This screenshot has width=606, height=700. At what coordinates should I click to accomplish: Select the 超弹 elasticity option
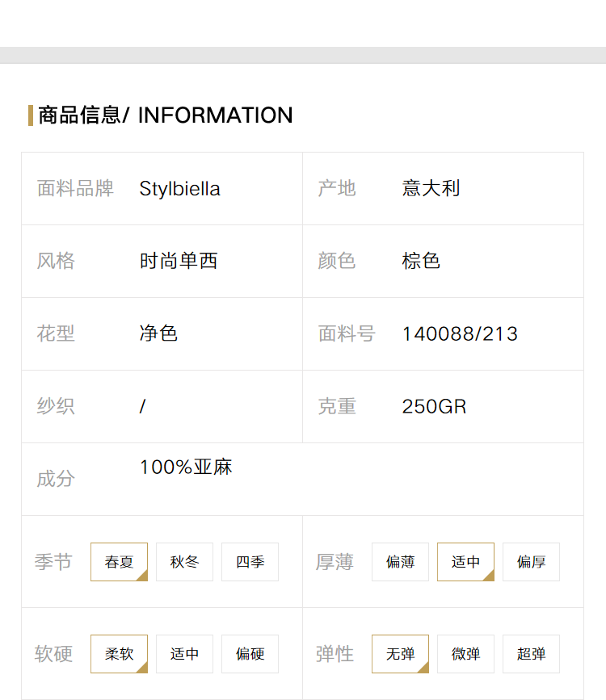tap(531, 653)
